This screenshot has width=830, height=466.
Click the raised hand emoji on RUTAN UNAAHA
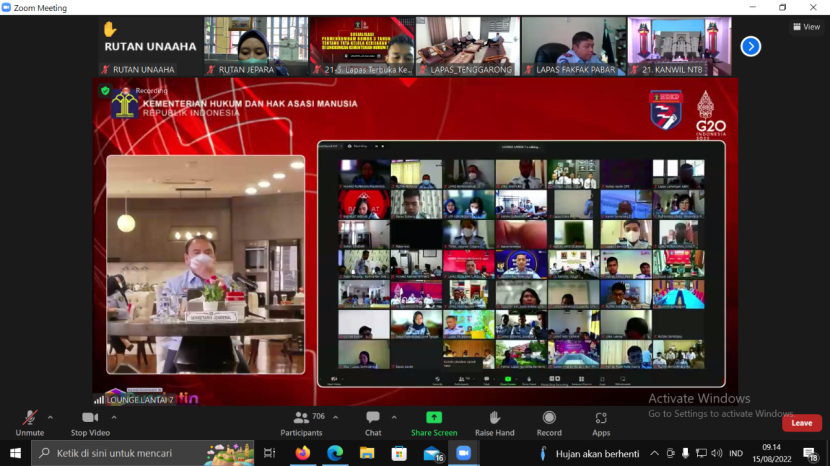110,29
